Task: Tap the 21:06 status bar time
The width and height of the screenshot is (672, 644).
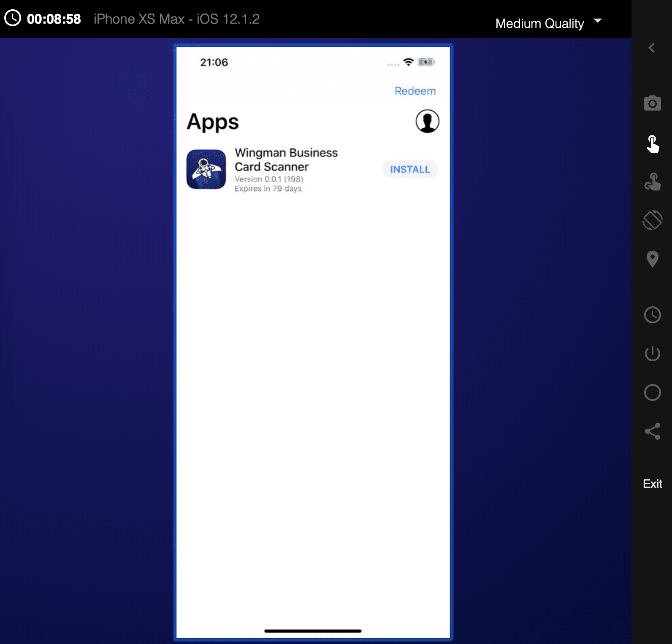Action: [x=214, y=62]
